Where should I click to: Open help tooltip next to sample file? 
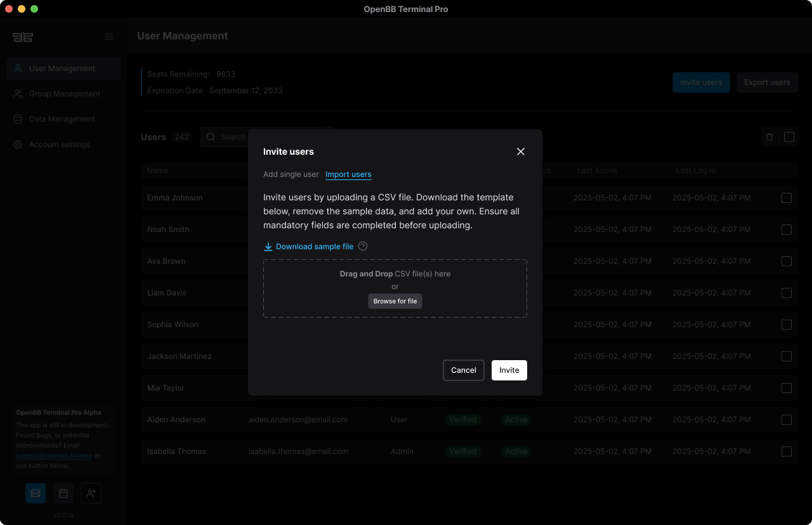[x=363, y=246]
